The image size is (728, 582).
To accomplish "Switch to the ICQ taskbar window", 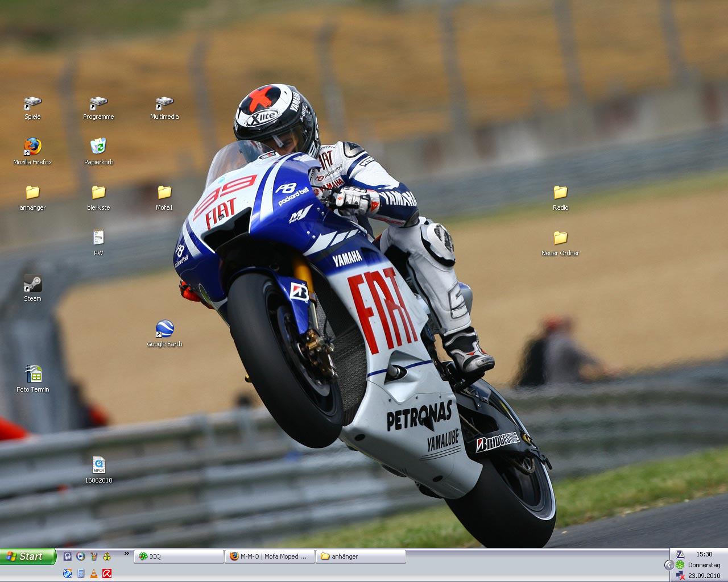I will (x=179, y=556).
